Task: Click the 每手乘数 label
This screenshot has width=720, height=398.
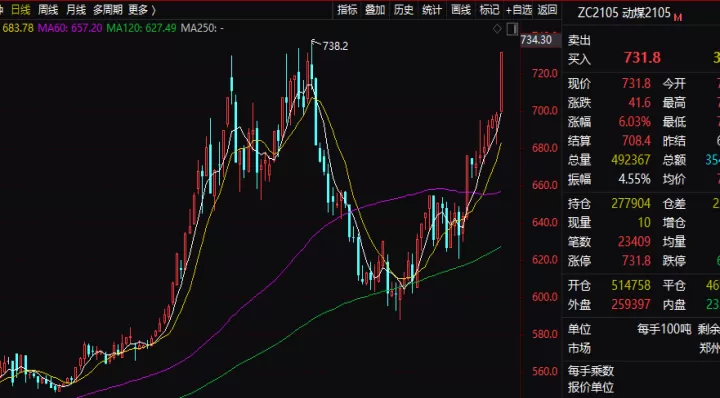Action: [591, 370]
